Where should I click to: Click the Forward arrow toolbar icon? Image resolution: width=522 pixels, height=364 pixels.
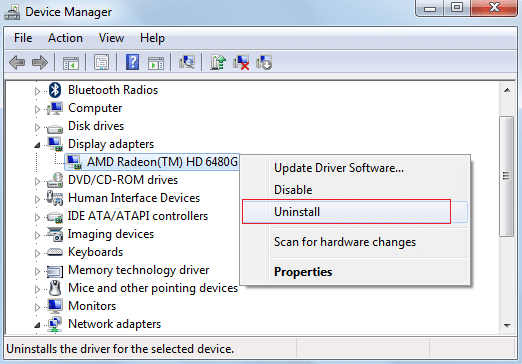click(40, 62)
